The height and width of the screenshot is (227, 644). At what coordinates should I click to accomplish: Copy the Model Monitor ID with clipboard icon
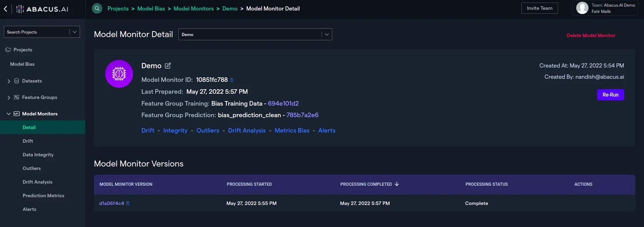coord(232,80)
